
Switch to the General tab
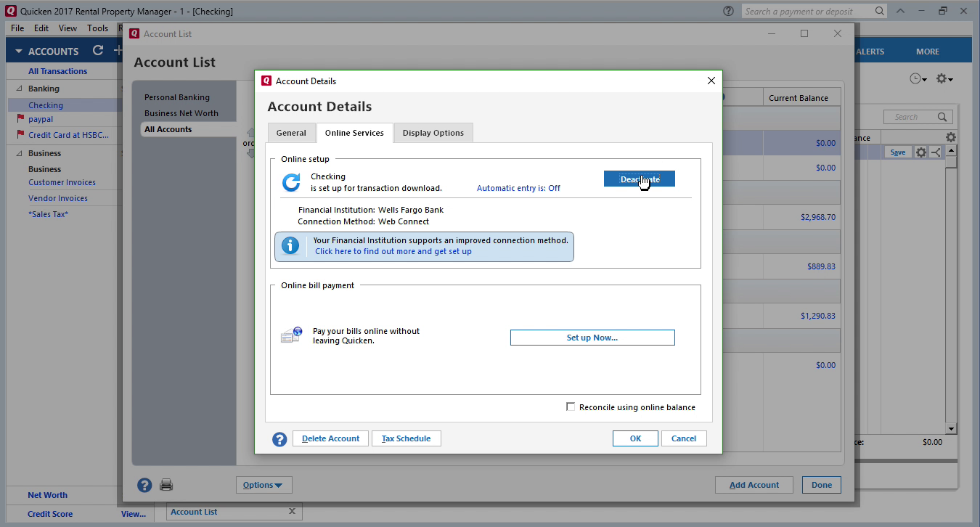point(291,133)
